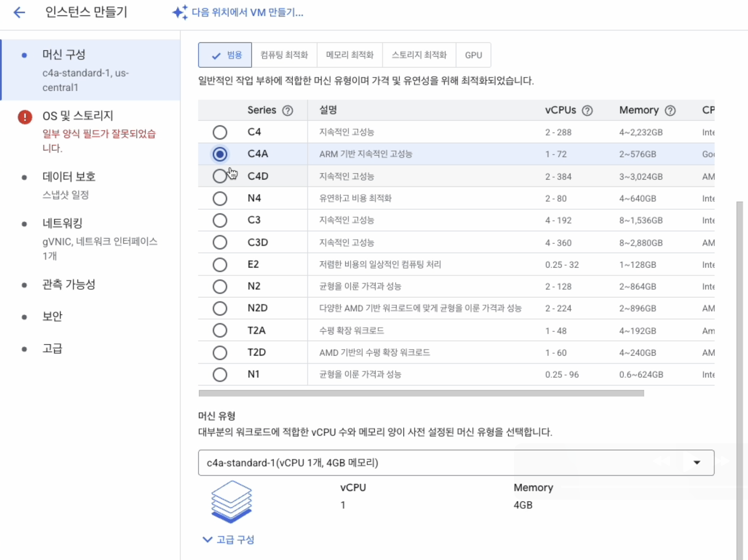Click the 0.6~624GB memory cell

[641, 375]
